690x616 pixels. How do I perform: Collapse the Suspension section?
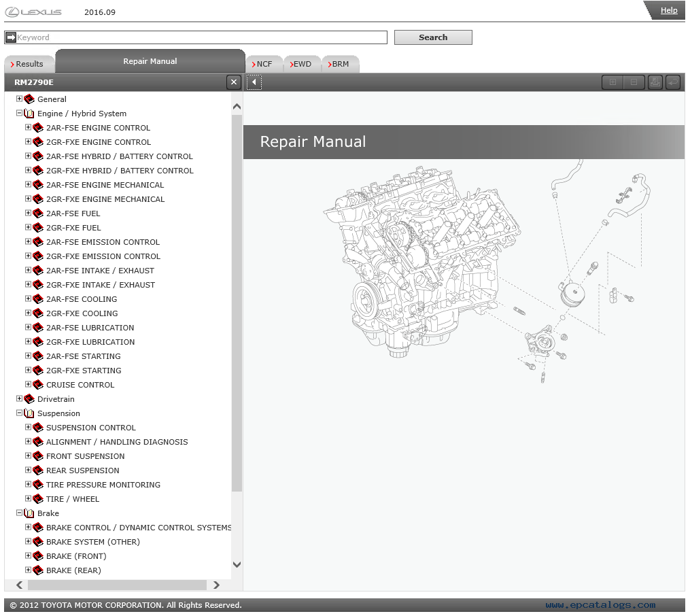(x=19, y=413)
